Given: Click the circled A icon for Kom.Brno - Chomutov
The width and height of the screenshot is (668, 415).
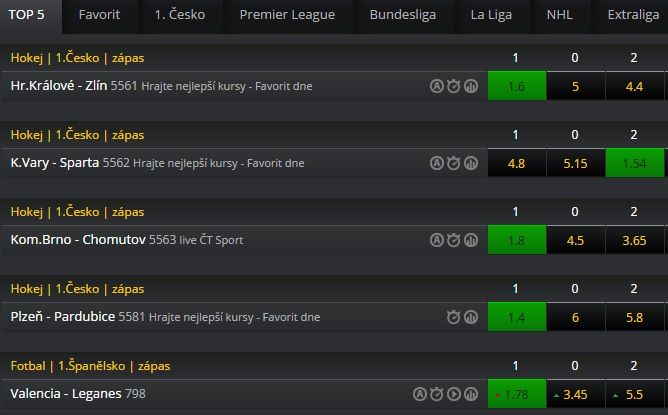Looking at the screenshot, I should tap(437, 240).
